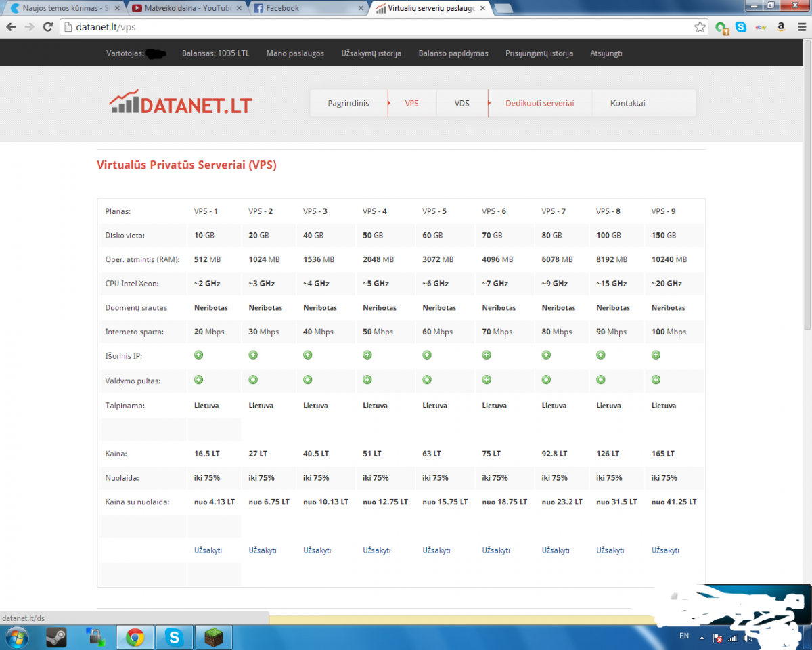Click the Išorinis IP plus icon for VPS - 1
Image resolution: width=812 pixels, height=650 pixels.
coord(198,355)
